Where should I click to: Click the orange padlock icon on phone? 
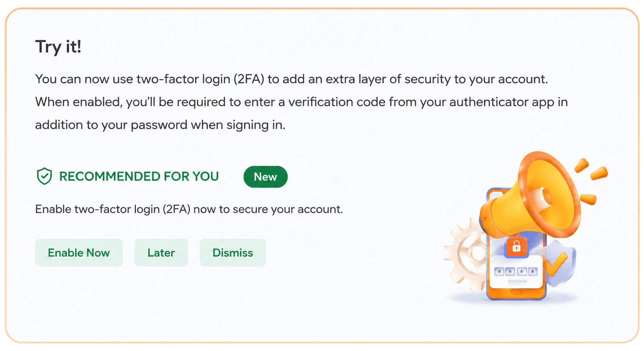(516, 247)
